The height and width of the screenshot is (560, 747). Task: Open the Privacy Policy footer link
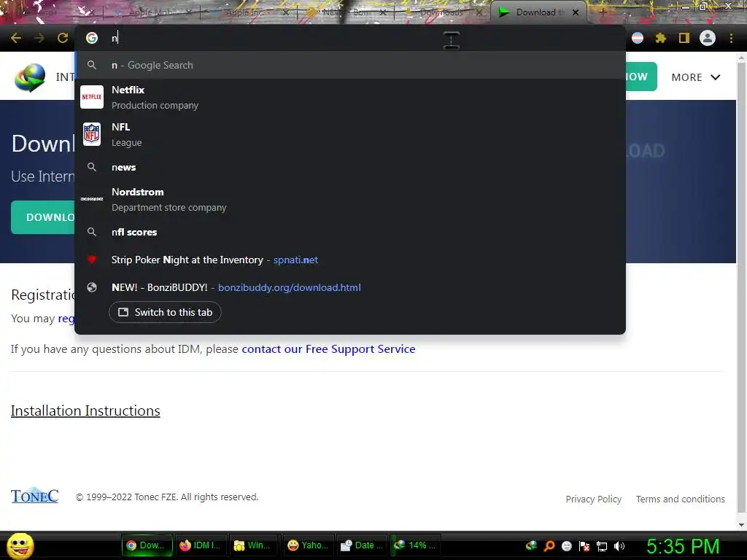[594, 499]
